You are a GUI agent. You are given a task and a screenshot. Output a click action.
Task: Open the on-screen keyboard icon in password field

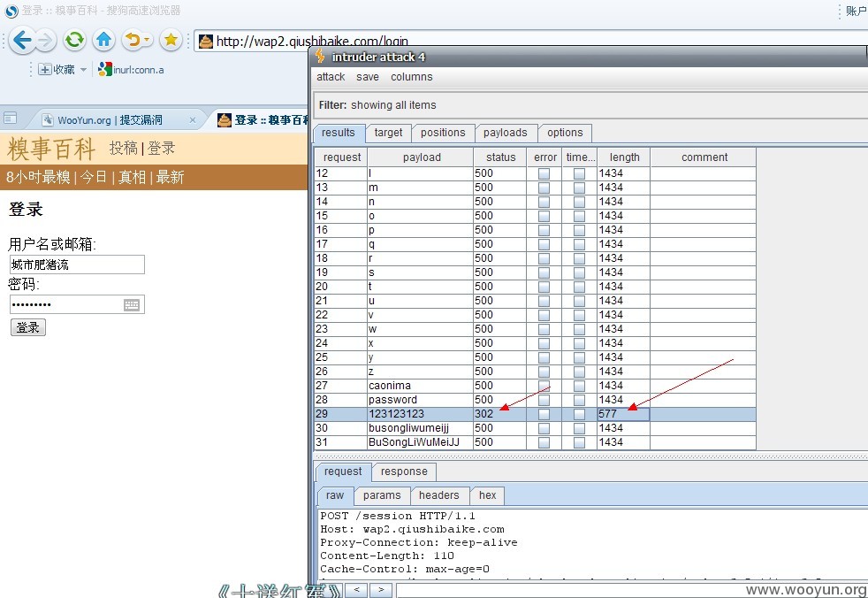click(132, 305)
